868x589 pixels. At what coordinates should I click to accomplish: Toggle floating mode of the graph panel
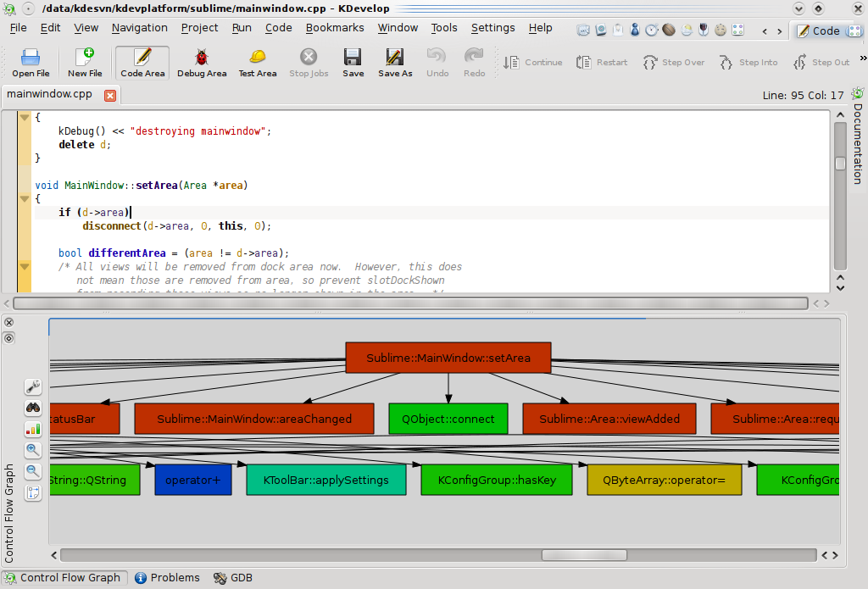coord(8,338)
